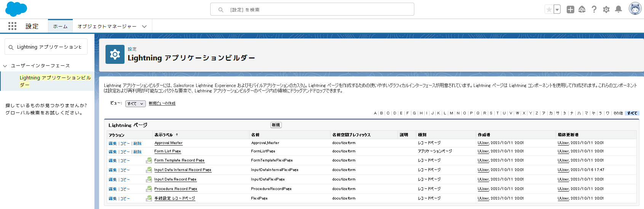Delete the Form List Page row
644x209 pixels.
click(x=137, y=152)
